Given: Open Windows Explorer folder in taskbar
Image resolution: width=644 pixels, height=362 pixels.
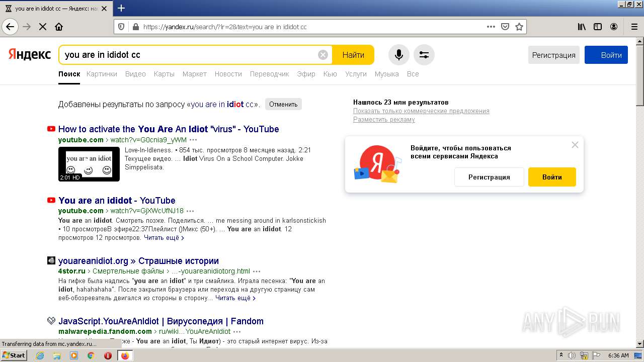Looking at the screenshot, I should [57, 355].
